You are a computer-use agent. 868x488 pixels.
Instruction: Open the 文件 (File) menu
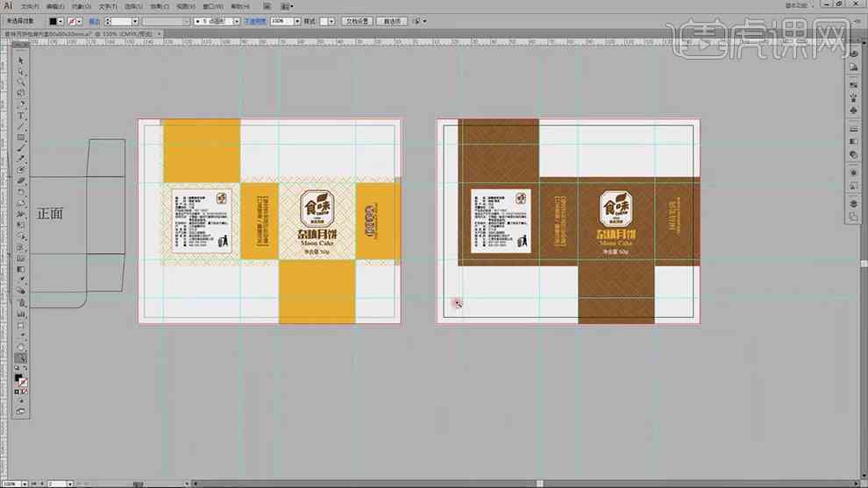click(x=30, y=6)
